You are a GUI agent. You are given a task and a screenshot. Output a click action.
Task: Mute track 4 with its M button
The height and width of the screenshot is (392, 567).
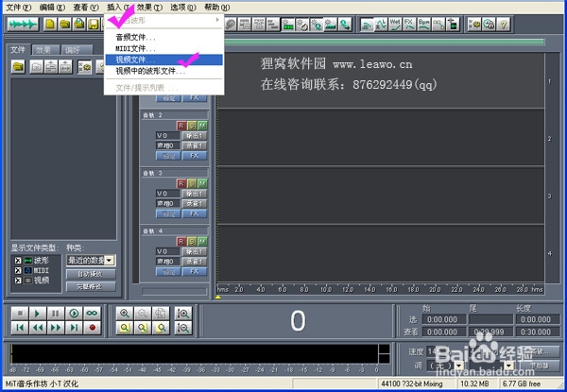pos(202,241)
